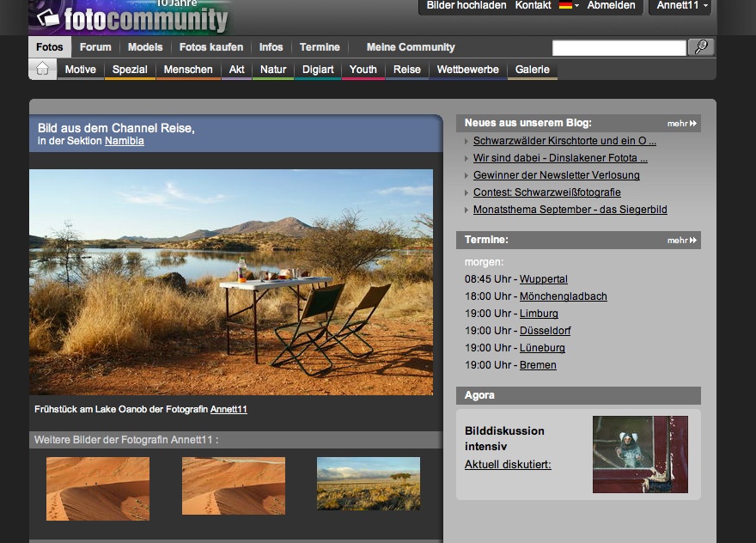Show more Termine via mehr

(682, 241)
